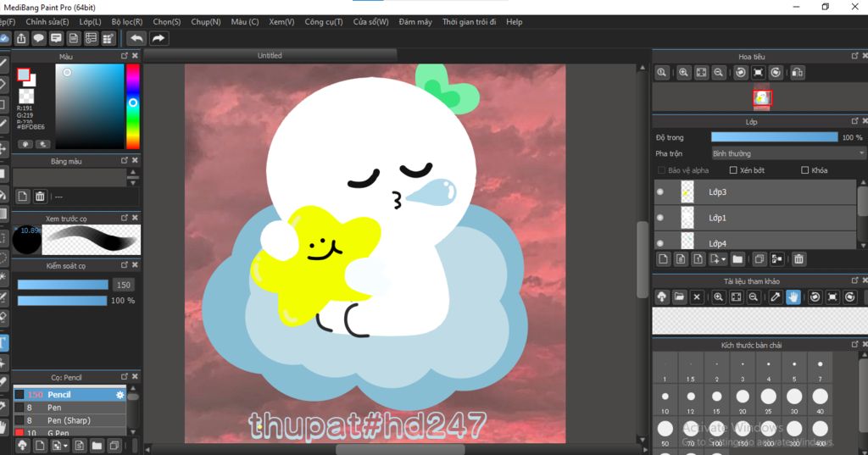The height and width of the screenshot is (455, 868).
Task: Undock the Kiểm soát cọ panel
Action: (x=124, y=264)
